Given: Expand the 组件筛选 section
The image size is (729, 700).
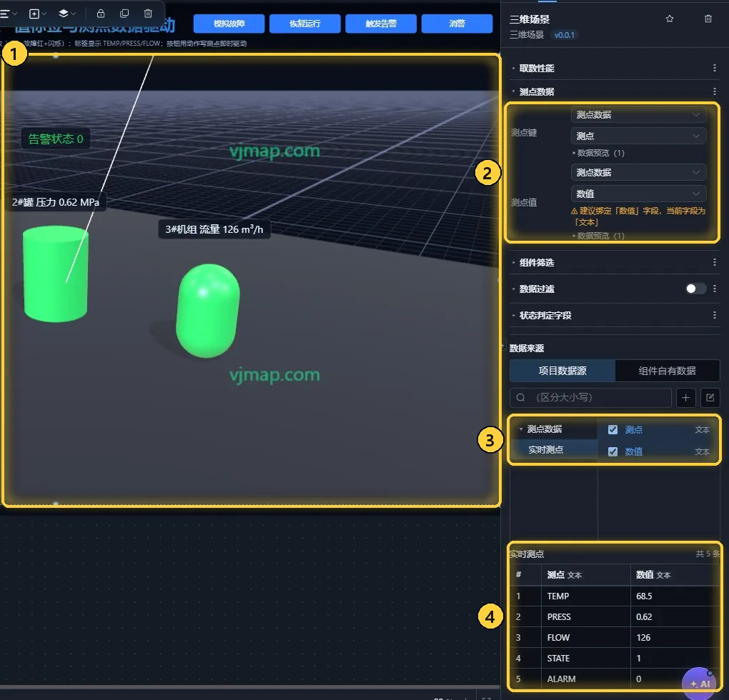Looking at the screenshot, I should (x=537, y=262).
